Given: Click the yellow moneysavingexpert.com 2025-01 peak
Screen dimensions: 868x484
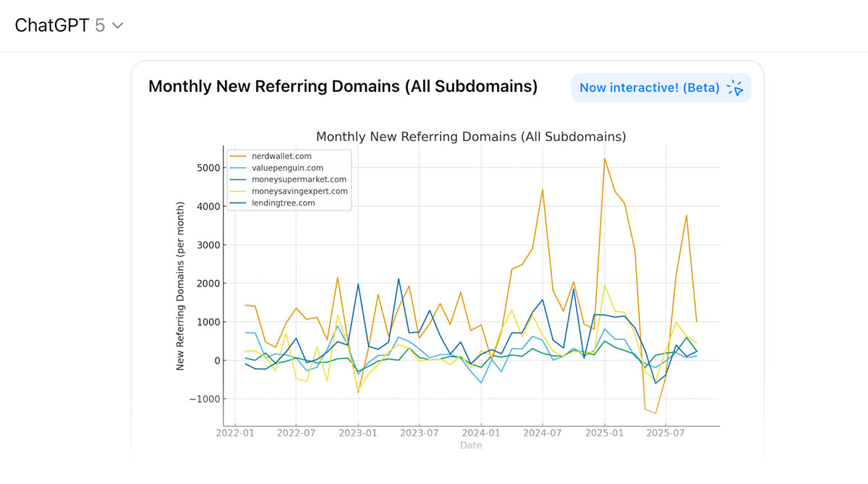Looking at the screenshot, I should (605, 286).
